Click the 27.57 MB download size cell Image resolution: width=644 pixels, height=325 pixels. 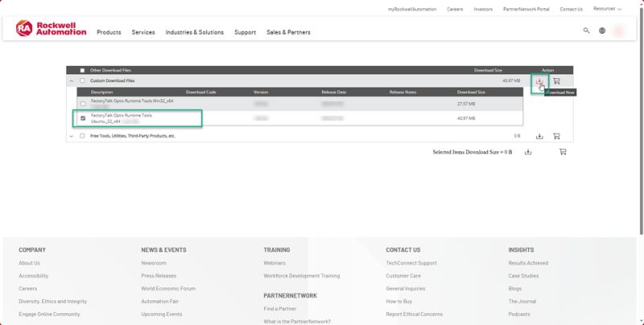(466, 104)
